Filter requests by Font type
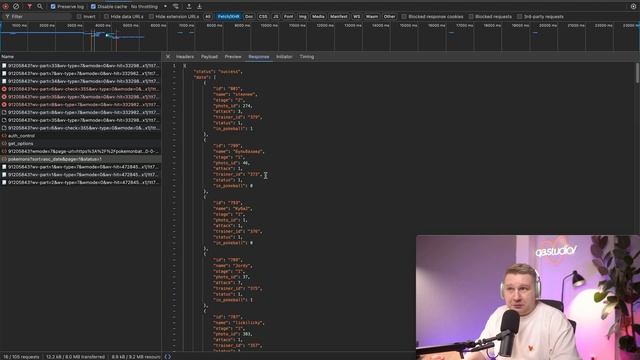Image resolution: width=640 pixels, height=360 pixels. point(289,17)
